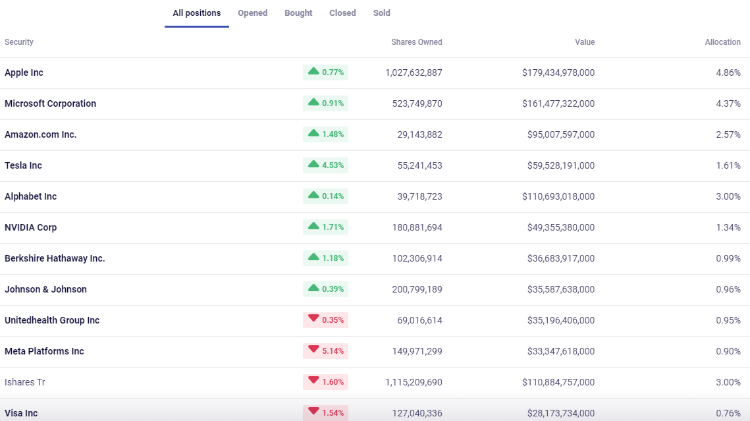Image resolution: width=750 pixels, height=421 pixels.
Task: Select Ishares value $110,884,757,000
Action: tap(558, 382)
